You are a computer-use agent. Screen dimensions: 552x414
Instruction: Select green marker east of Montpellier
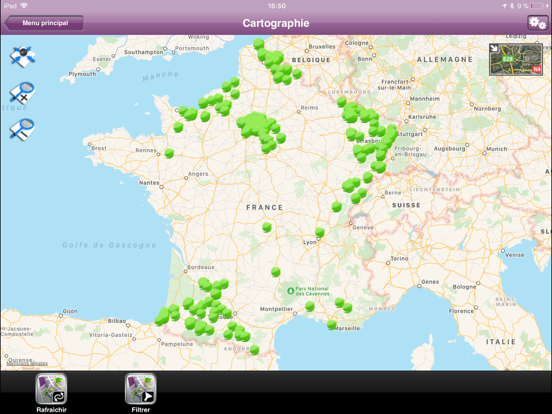[x=310, y=306]
